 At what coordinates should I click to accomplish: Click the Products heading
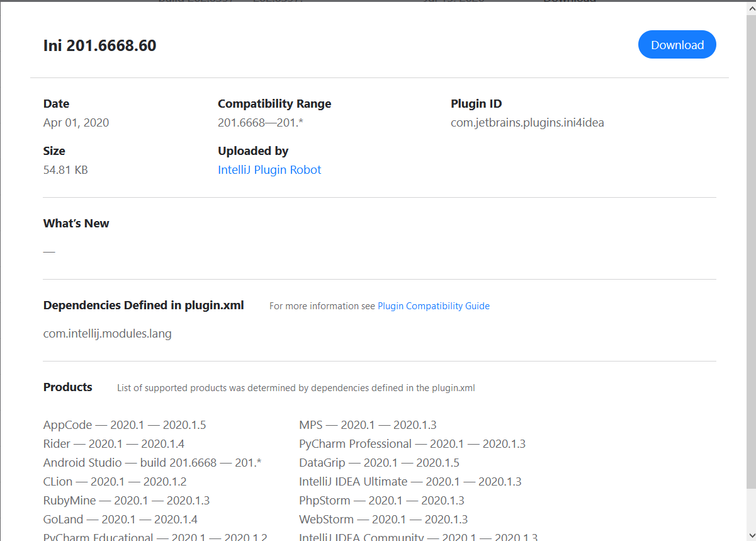point(68,387)
